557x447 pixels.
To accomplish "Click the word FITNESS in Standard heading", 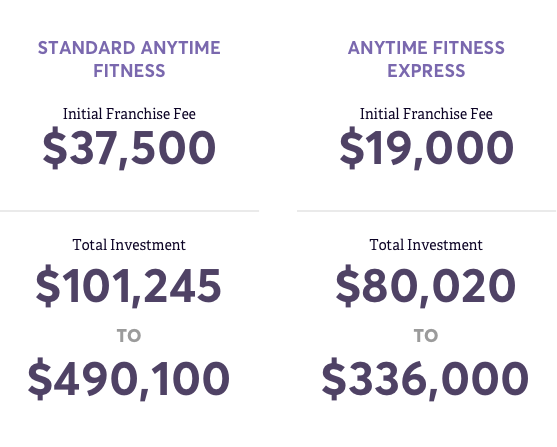I will click(129, 70).
